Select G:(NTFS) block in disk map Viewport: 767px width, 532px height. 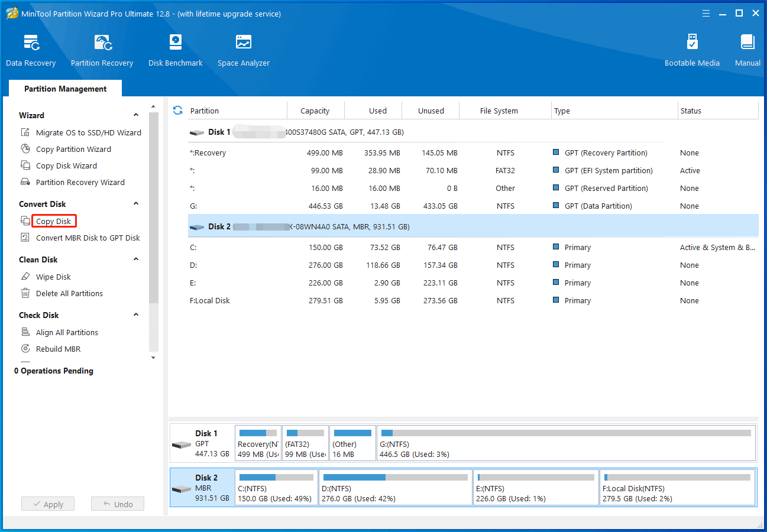point(566,443)
